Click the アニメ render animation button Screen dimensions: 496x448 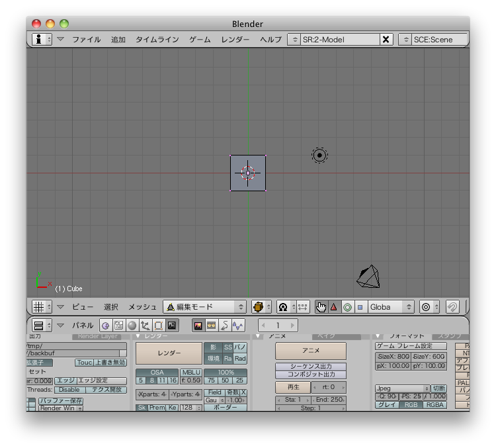point(311,351)
